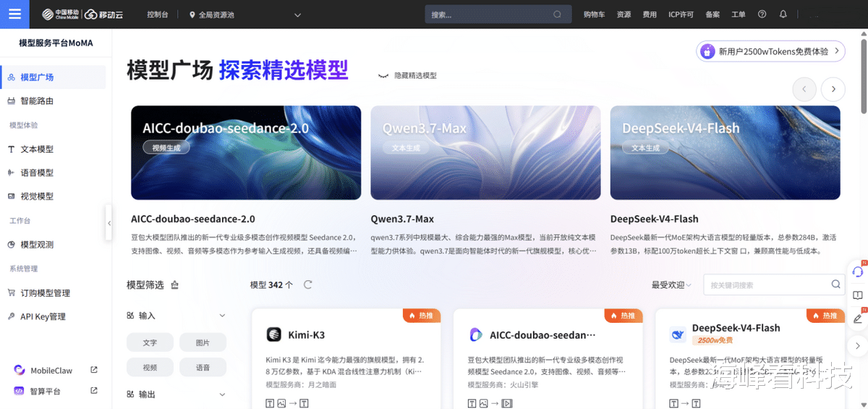Click the Qwen3.7-Max banner image
Image resolution: width=868 pixels, height=409 pixels.
pyautogui.click(x=485, y=153)
